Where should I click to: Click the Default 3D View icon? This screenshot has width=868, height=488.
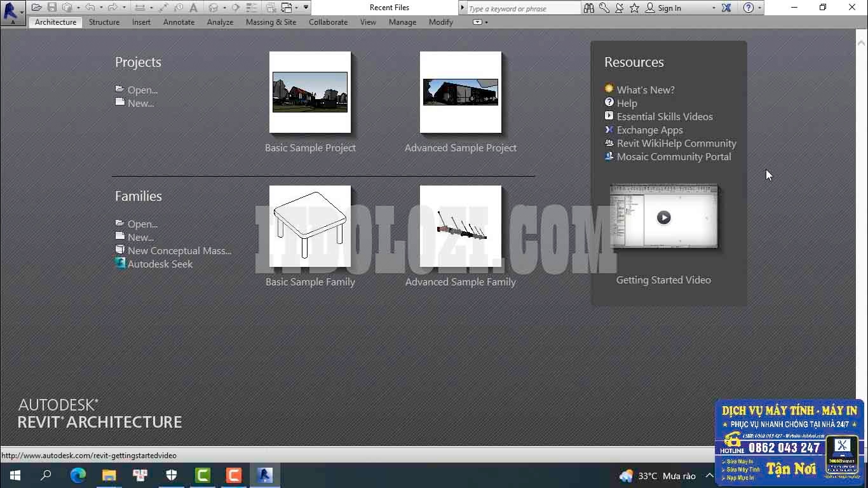point(213,8)
